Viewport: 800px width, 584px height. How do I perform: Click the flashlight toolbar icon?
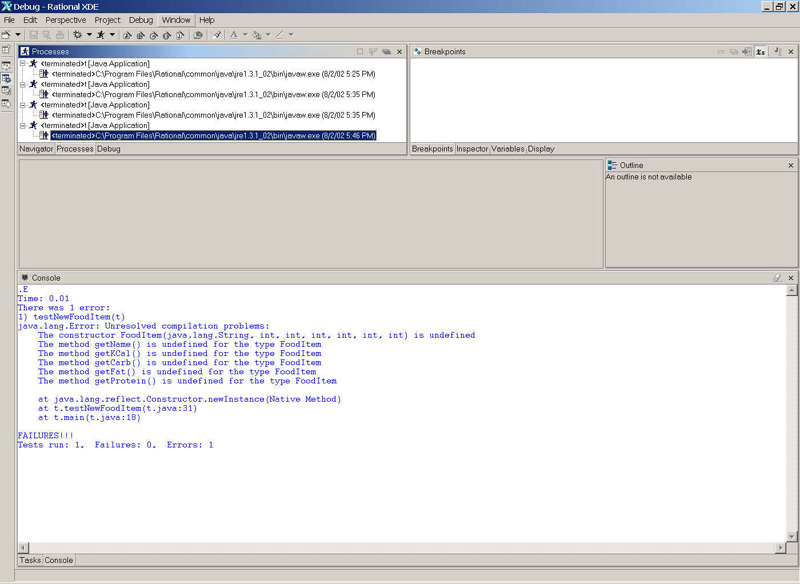217,35
